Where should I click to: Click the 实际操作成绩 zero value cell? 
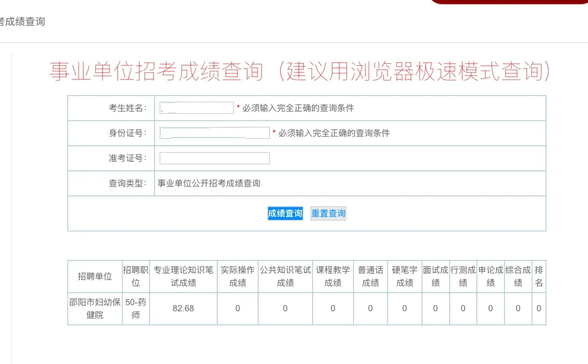click(237, 308)
